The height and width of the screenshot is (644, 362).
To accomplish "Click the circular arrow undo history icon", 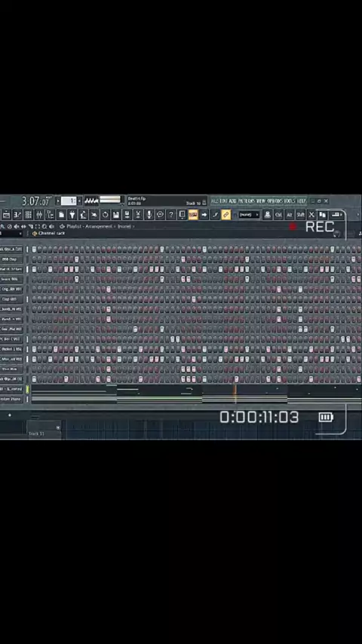I will 105,214.
